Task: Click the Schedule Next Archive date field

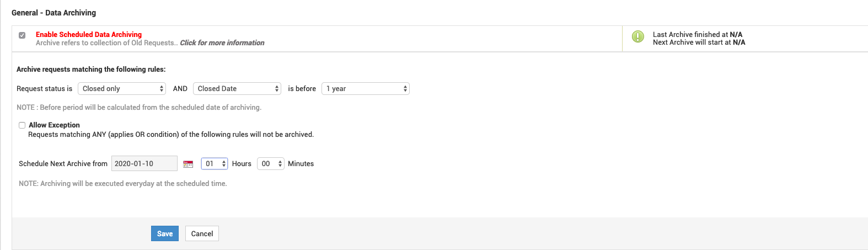Action: [x=144, y=164]
